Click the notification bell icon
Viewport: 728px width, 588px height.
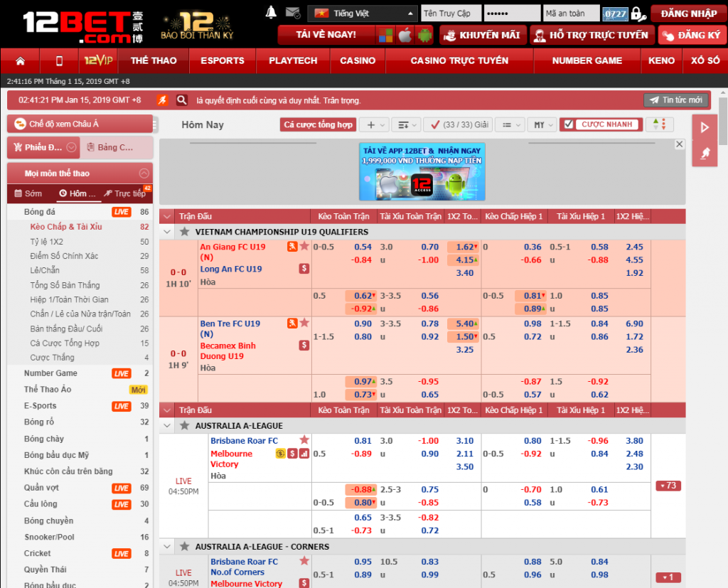(271, 13)
